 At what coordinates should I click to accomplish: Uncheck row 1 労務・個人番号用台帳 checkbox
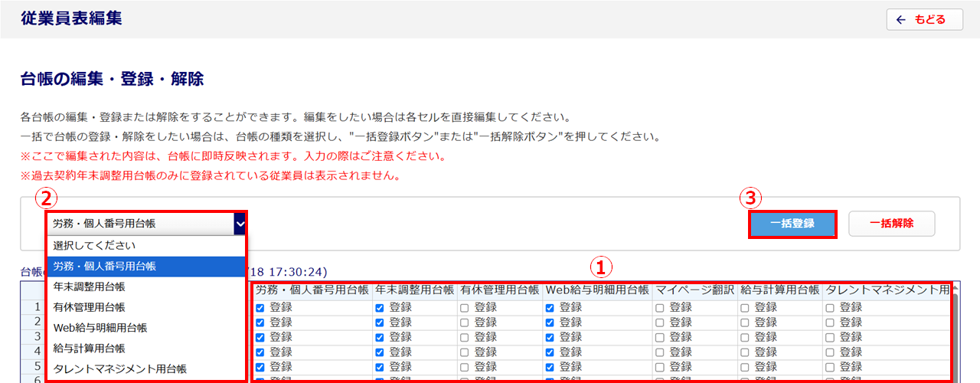tap(260, 307)
